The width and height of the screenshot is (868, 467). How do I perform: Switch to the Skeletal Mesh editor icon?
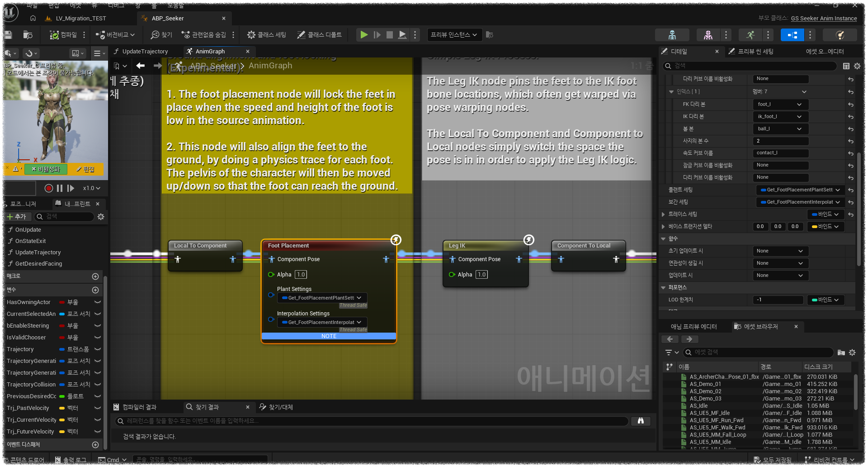(708, 35)
